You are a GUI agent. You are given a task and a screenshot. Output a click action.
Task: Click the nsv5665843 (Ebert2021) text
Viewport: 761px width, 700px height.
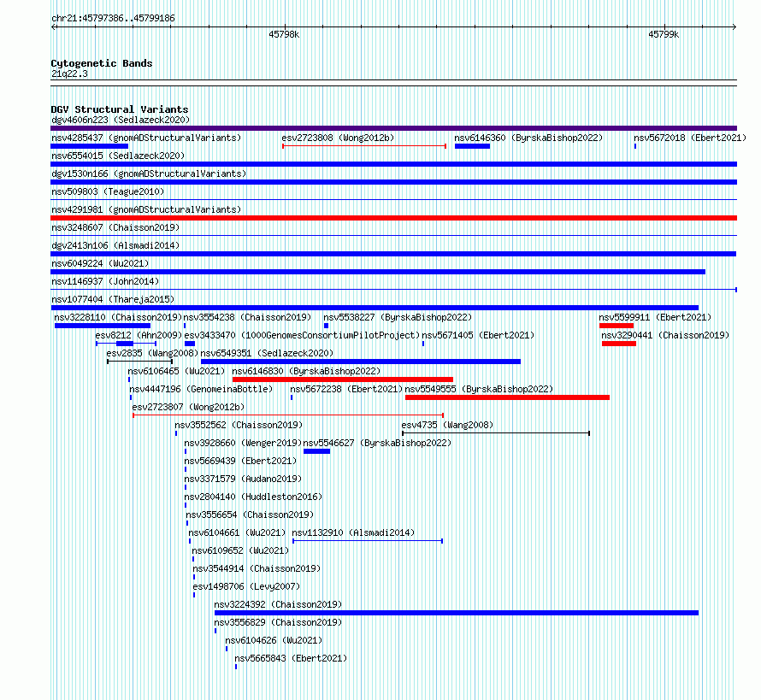pyautogui.click(x=291, y=658)
